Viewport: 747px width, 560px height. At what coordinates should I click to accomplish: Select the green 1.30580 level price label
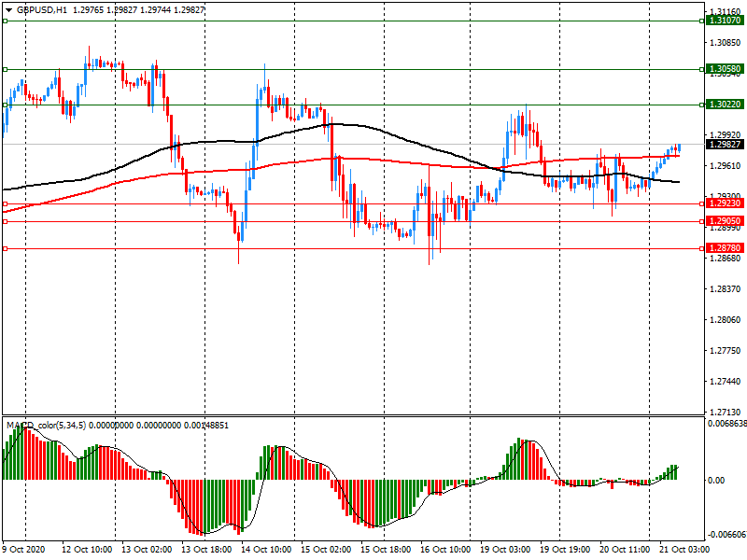pos(725,69)
